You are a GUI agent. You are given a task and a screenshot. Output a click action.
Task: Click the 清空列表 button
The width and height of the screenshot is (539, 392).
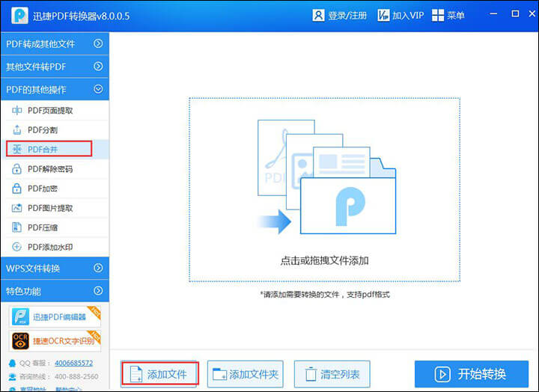click(332, 374)
